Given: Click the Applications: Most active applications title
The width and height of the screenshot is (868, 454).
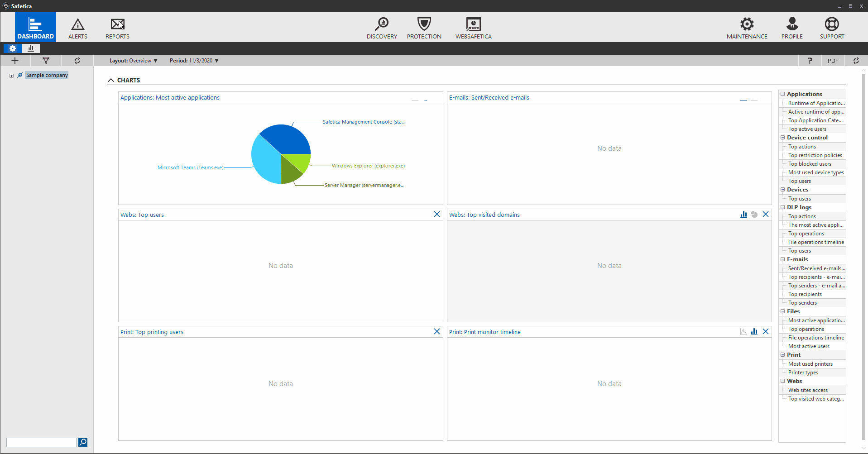Looking at the screenshot, I should [x=170, y=97].
